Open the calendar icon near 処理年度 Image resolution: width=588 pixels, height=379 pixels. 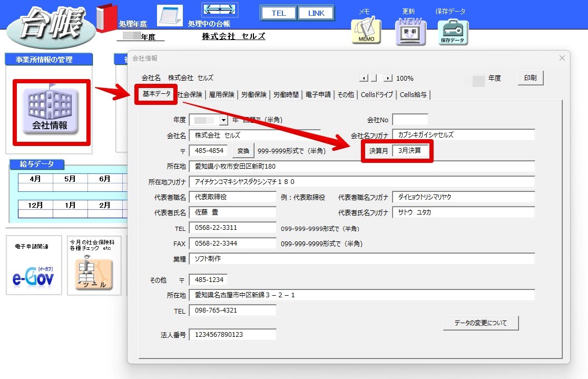coord(170,16)
